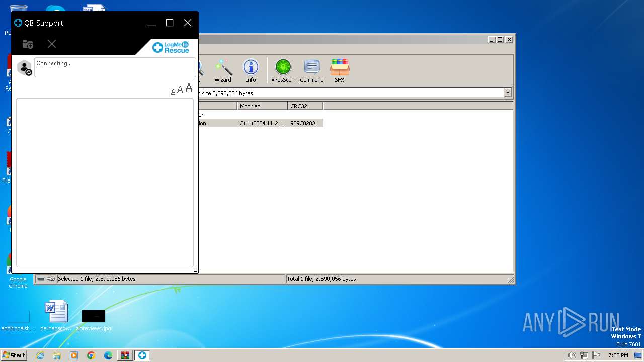Maximize the WinRAR window
This screenshot has width=644, height=362.
point(500,39)
